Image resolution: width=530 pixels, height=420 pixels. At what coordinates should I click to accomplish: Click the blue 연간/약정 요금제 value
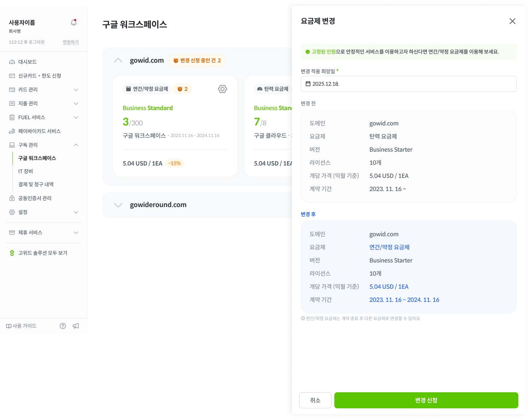tap(389, 247)
